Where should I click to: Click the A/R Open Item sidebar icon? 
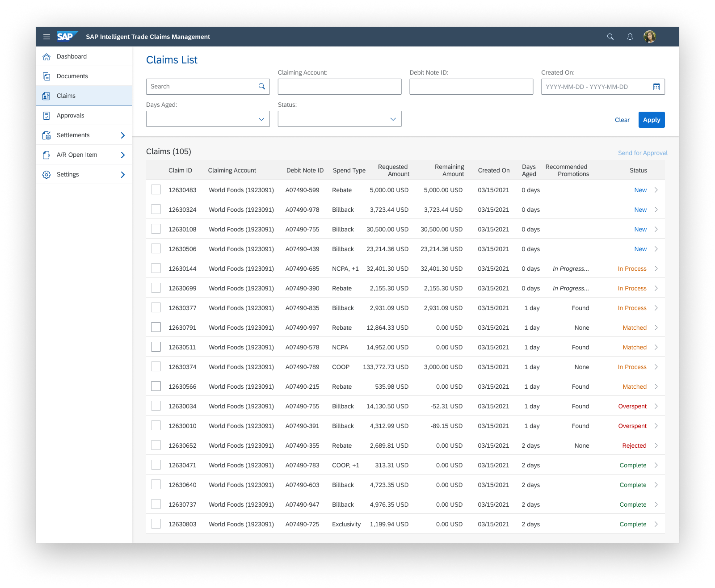pyautogui.click(x=46, y=155)
